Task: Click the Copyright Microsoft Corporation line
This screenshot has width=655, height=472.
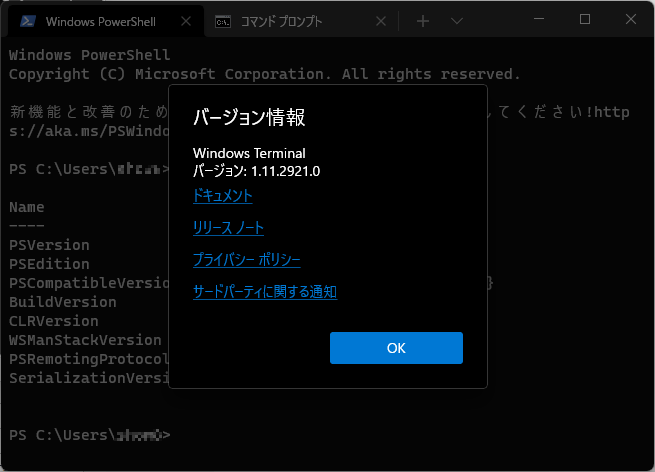Action: [x=265, y=74]
